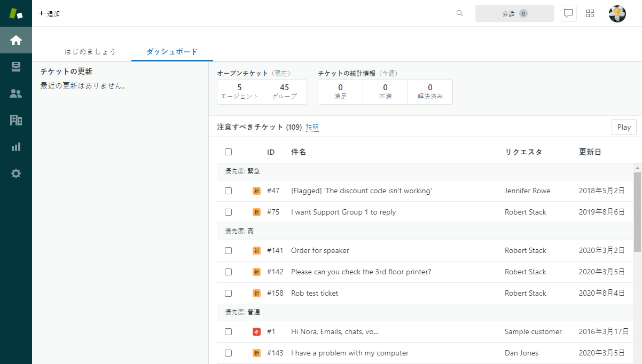
Task: Select all tickets with the header checkbox
Action: click(228, 152)
